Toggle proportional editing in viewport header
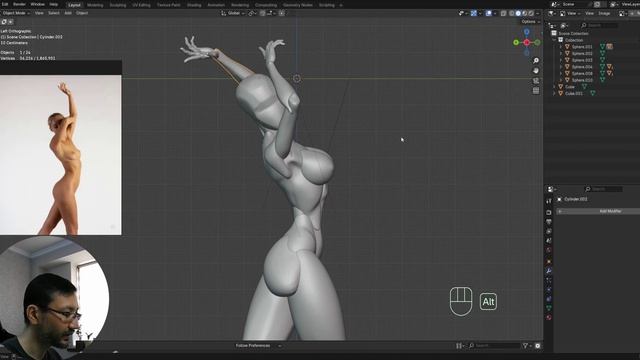This screenshot has height=360, width=640. click(282, 13)
